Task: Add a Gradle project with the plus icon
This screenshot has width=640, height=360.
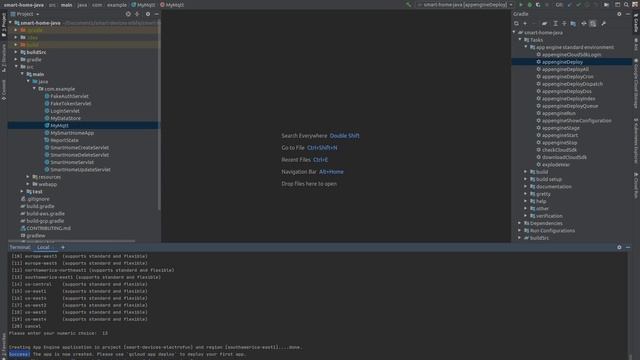Action: [525, 24]
